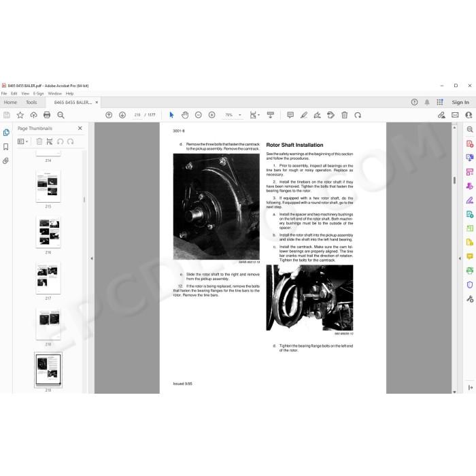This screenshot has width=476, height=476.
Task: Click the sign document tool icon
Action: click(x=318, y=115)
